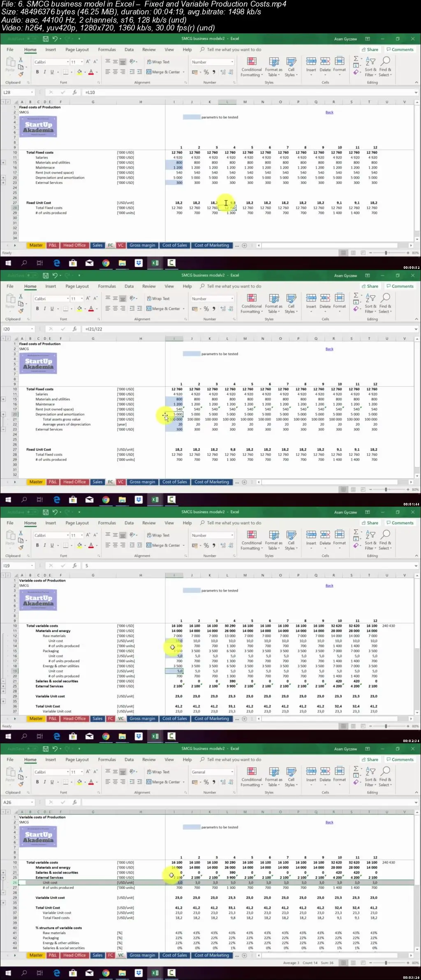This screenshot has width=421, height=980.
Task: Click Font Color swatch in the I20 frame
Action: (x=91, y=309)
